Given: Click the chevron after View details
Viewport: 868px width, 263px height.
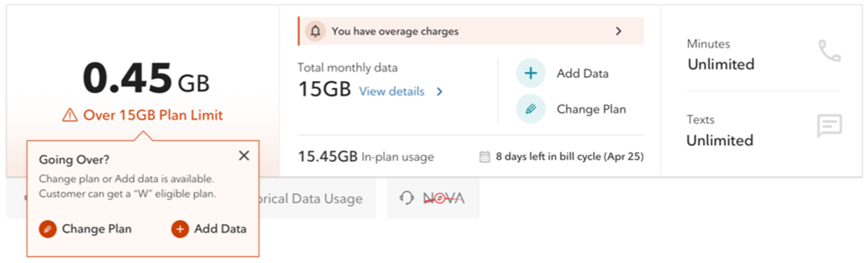Looking at the screenshot, I should point(439,92).
